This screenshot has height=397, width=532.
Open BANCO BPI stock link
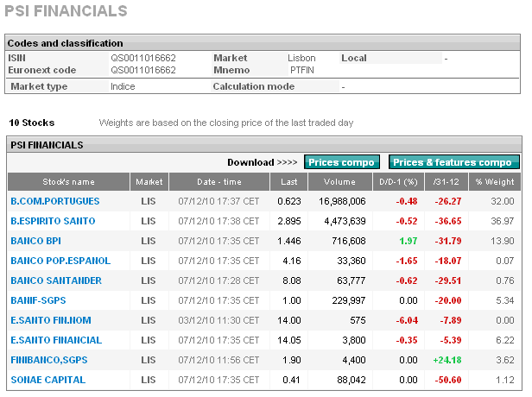pos(36,241)
